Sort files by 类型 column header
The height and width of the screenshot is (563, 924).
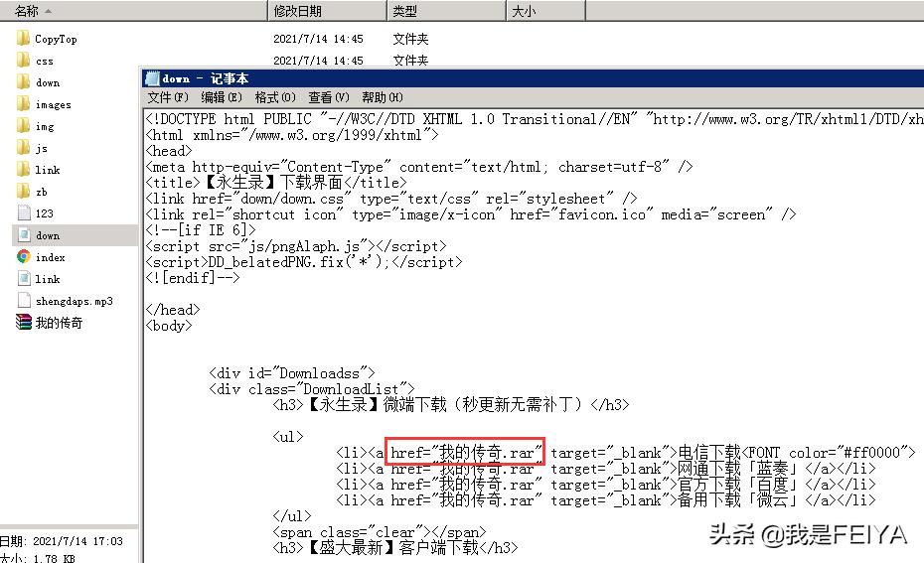pos(447,11)
